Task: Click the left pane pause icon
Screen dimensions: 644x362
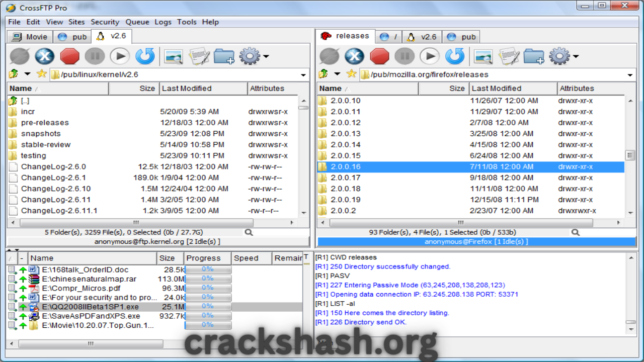Action: [95, 56]
